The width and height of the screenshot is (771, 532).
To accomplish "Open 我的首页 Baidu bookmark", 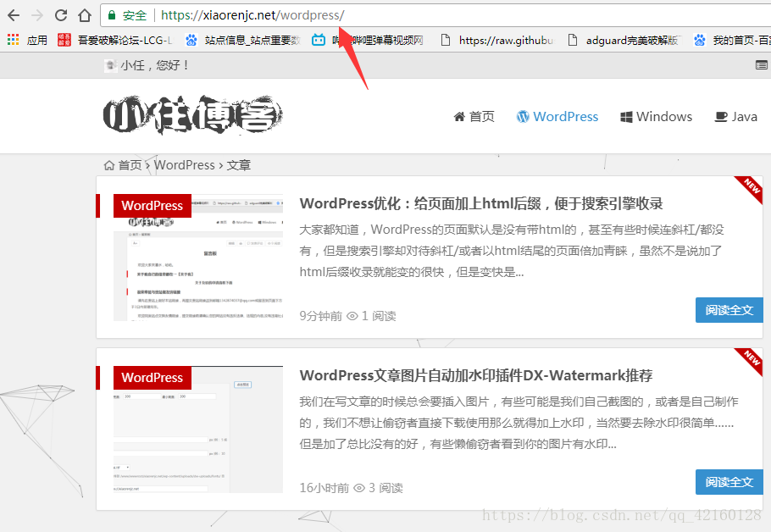I will pyautogui.click(x=732, y=41).
